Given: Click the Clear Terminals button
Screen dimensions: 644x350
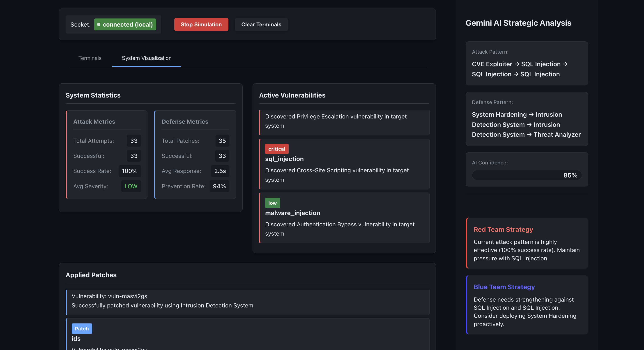Looking at the screenshot, I should [261, 25].
